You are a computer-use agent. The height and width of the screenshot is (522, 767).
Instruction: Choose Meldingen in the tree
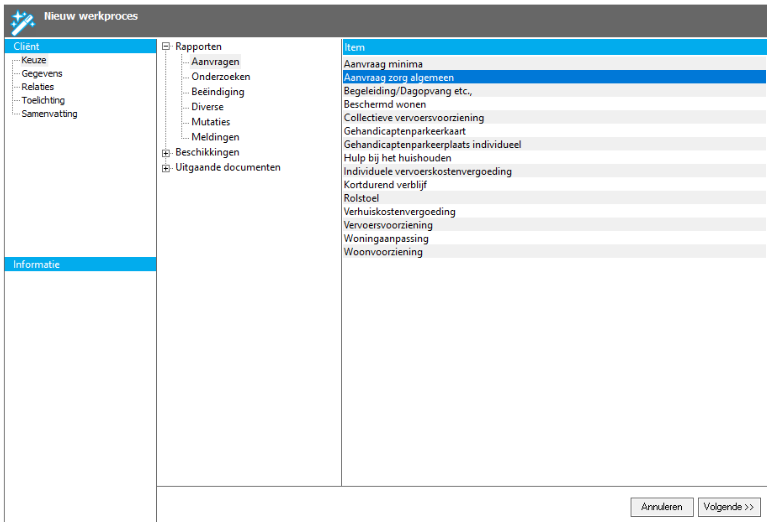[x=215, y=137]
